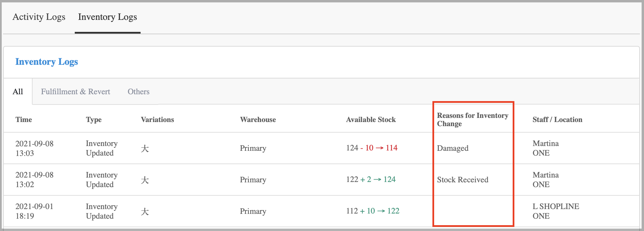Switch to the Activity Logs tab
Image resolution: width=644 pixels, height=231 pixels.
pyautogui.click(x=39, y=17)
